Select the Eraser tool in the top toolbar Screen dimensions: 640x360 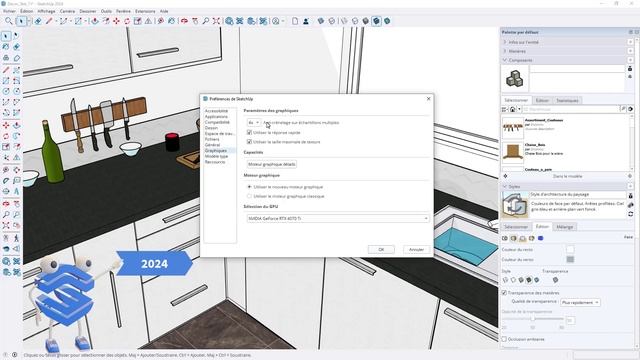pyautogui.click(x=38, y=21)
